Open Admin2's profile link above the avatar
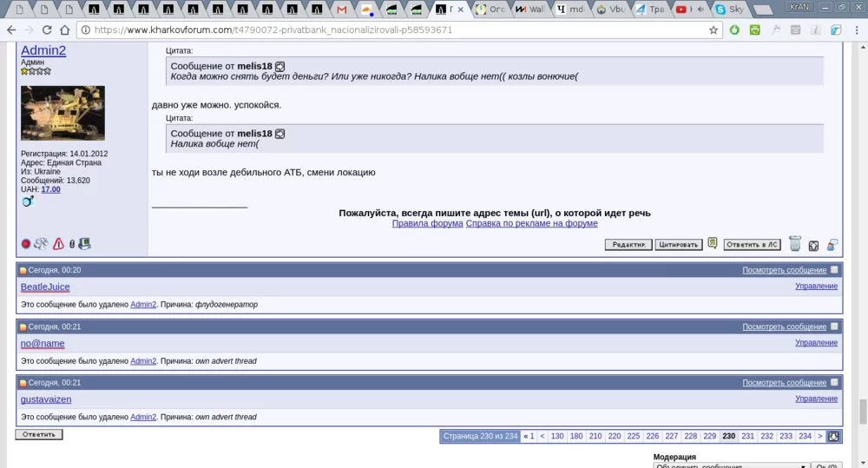 (43, 50)
